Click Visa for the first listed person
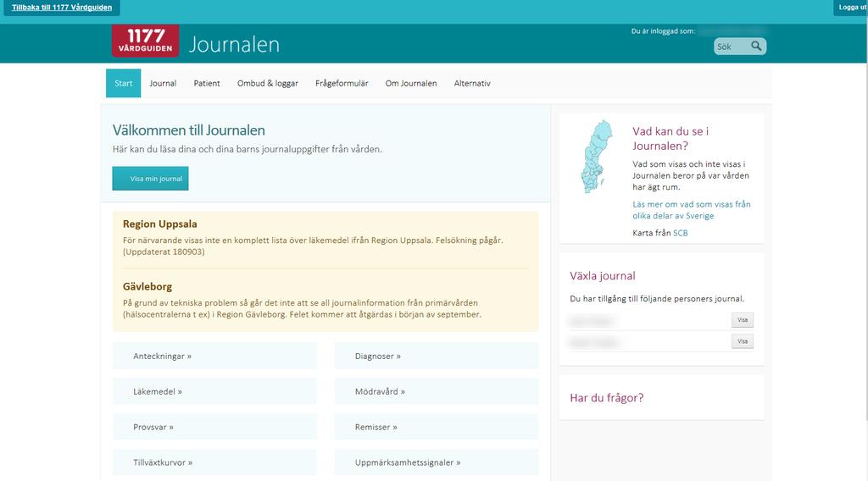The height and width of the screenshot is (481, 868). click(x=743, y=320)
